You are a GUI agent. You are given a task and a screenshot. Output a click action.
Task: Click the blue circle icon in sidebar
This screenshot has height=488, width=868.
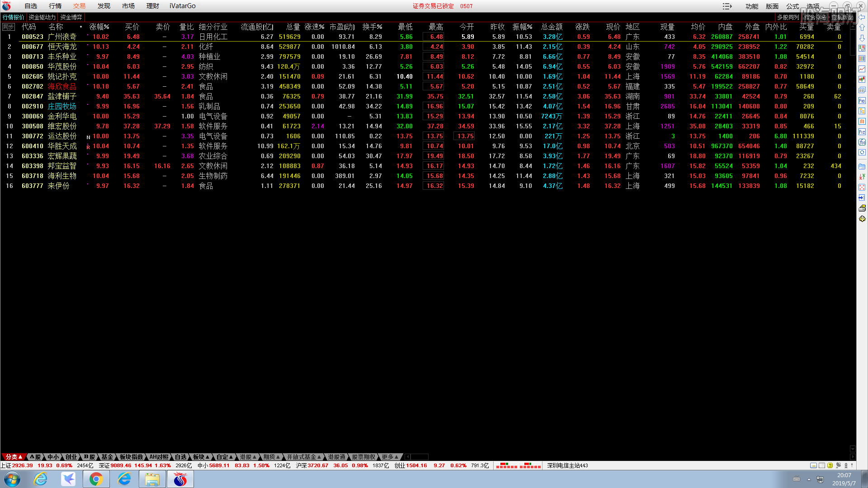(862, 152)
